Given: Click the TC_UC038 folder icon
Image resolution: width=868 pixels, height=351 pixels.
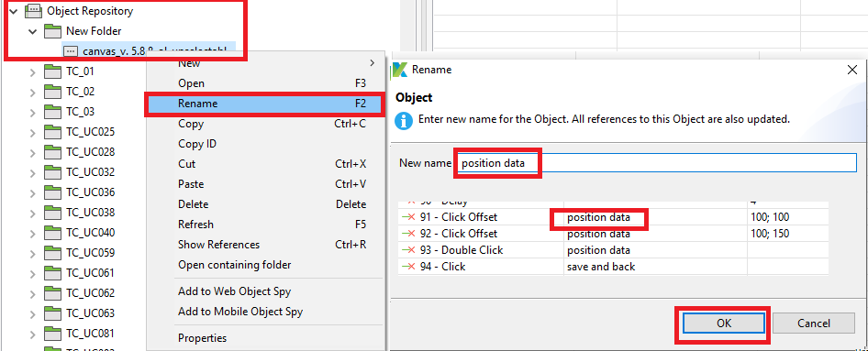Looking at the screenshot, I should pyautogui.click(x=52, y=213).
